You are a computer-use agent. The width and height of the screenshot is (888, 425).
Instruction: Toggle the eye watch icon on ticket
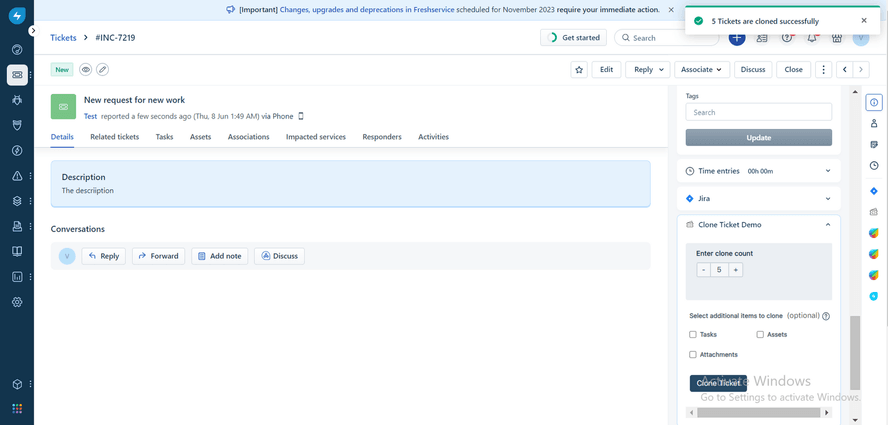pyautogui.click(x=86, y=70)
